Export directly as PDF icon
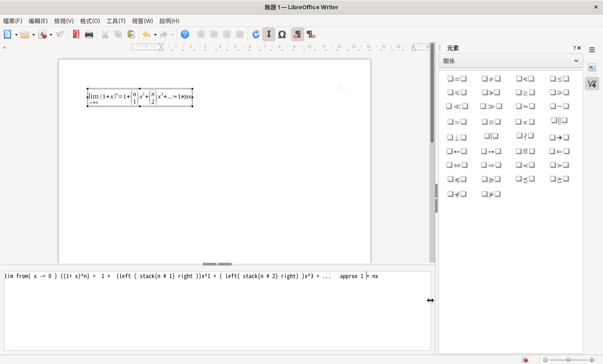The image size is (603, 364). pos(76,35)
